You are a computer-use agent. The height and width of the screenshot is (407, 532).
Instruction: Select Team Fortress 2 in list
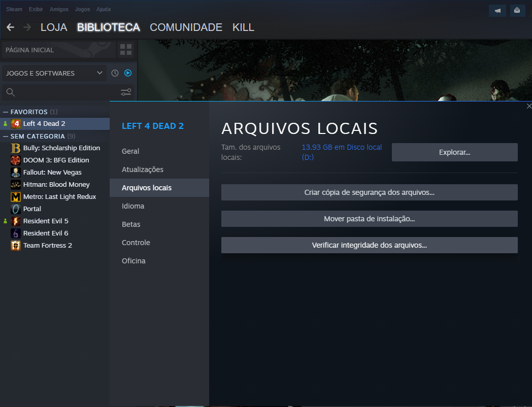pos(55,246)
